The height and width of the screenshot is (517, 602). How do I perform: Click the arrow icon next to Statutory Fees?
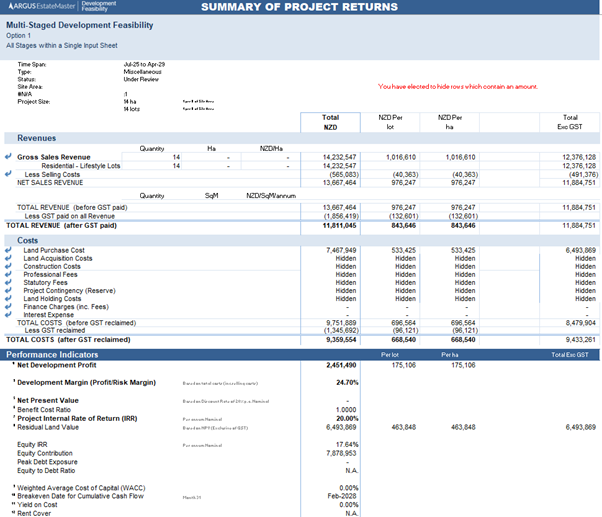[x=8, y=282]
